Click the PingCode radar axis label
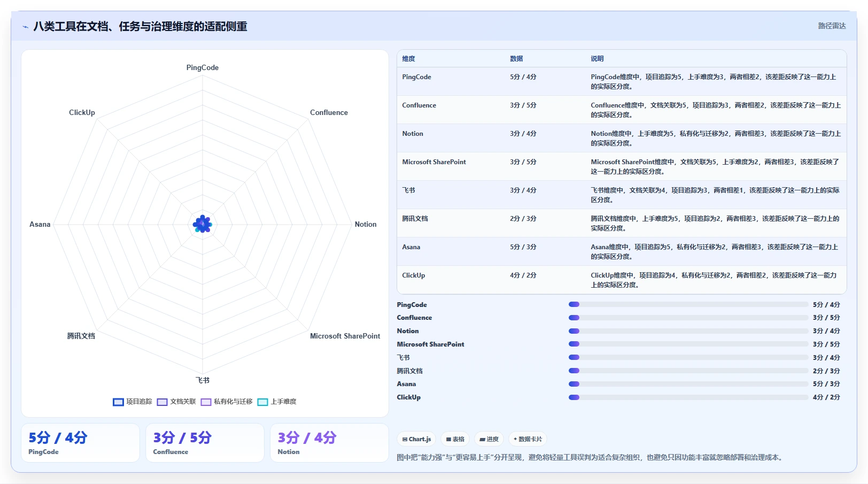 click(203, 68)
